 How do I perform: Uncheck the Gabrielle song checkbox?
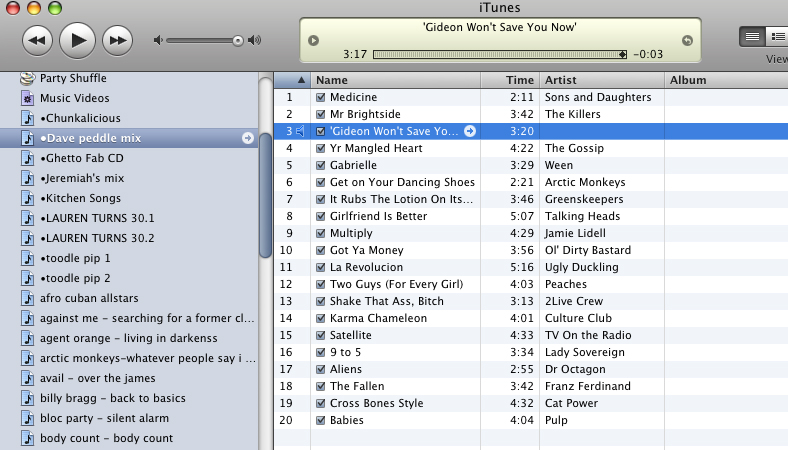tap(321, 165)
